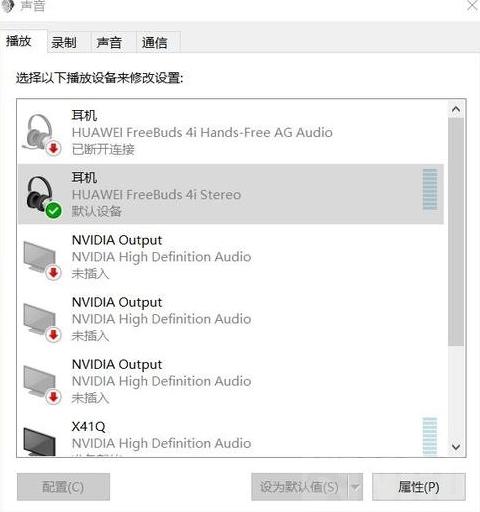
Task: Click the scrollbar down arrow in device list
Action: 456,447
